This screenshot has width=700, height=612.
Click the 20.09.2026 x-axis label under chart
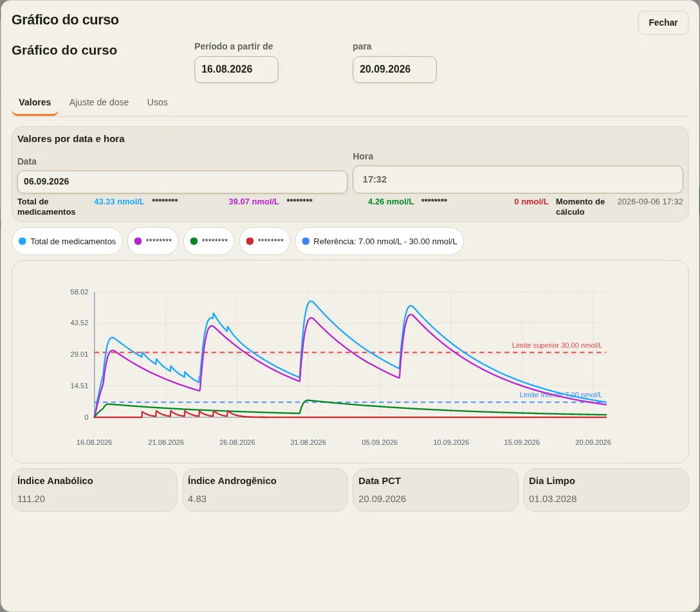pyautogui.click(x=593, y=442)
